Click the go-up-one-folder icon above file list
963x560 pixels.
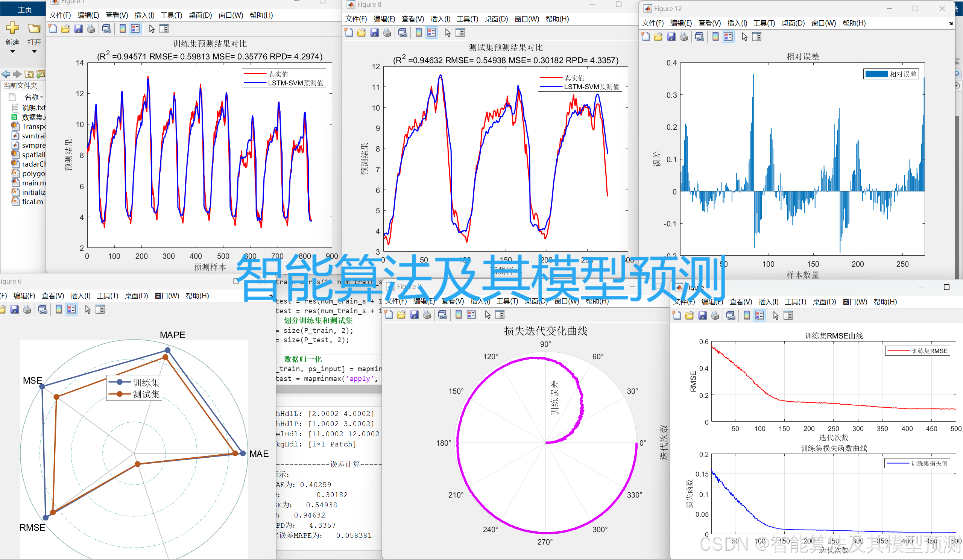[29, 74]
